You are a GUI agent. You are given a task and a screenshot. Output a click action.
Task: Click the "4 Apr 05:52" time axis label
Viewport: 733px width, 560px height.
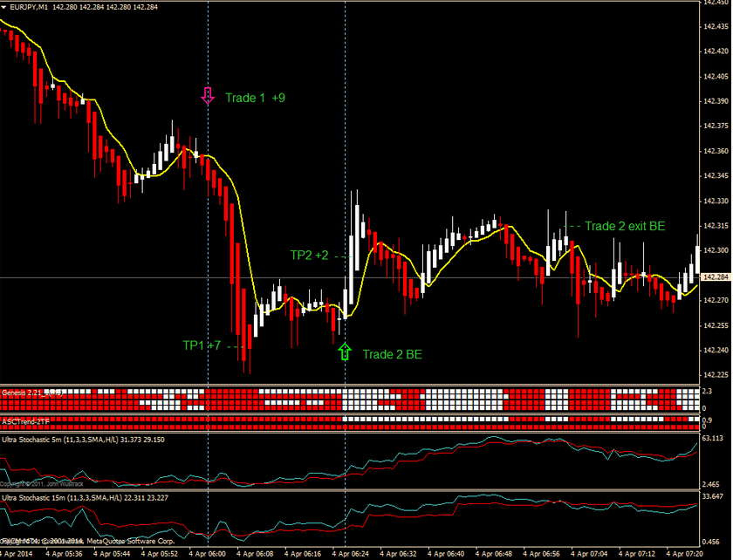[160, 554]
